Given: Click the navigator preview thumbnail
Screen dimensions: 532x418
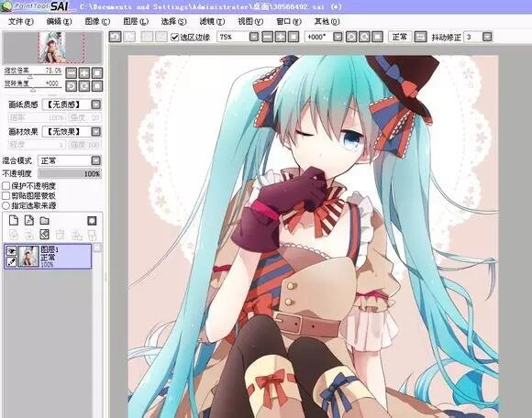Looking at the screenshot, I should point(52,48).
